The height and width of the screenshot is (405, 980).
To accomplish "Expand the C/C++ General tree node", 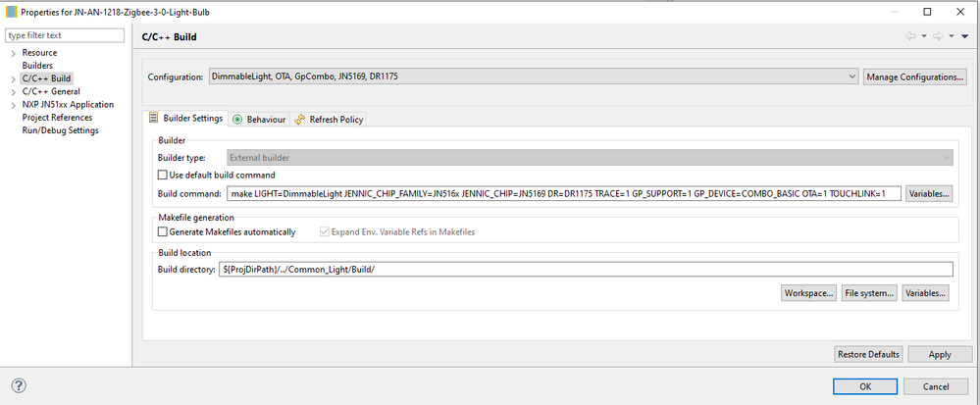I will coord(13,92).
